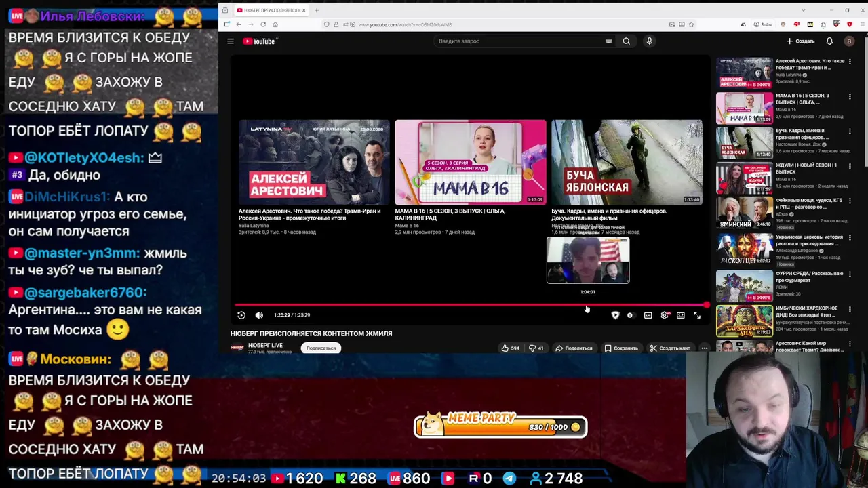Mute the video using the speaker icon
Screen dimensions: 868x488
(x=259, y=315)
